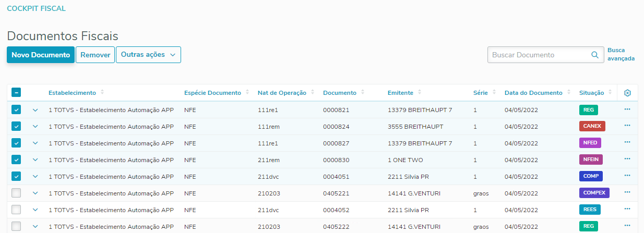This screenshot has width=644, height=233.
Task: Click the red CANEX status badge
Action: [592, 126]
